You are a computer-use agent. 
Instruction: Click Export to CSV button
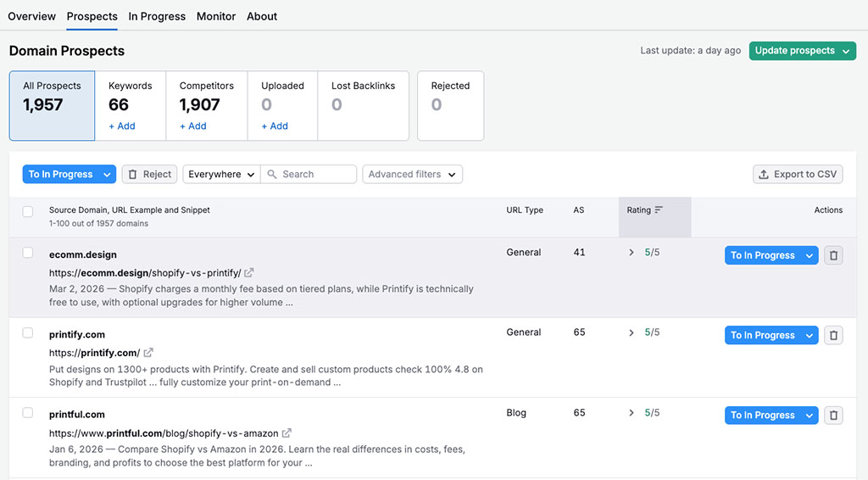(798, 174)
